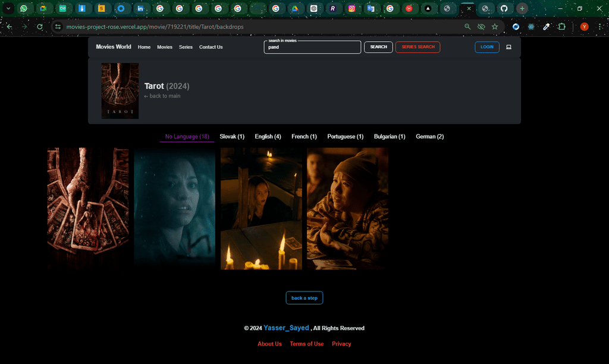Select the German (2) tab

pos(429,136)
